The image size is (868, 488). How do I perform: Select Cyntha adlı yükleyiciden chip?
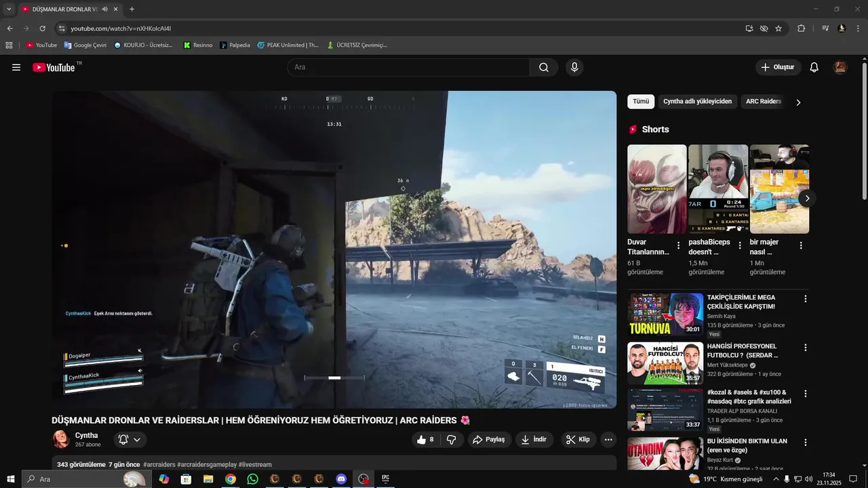click(x=697, y=102)
